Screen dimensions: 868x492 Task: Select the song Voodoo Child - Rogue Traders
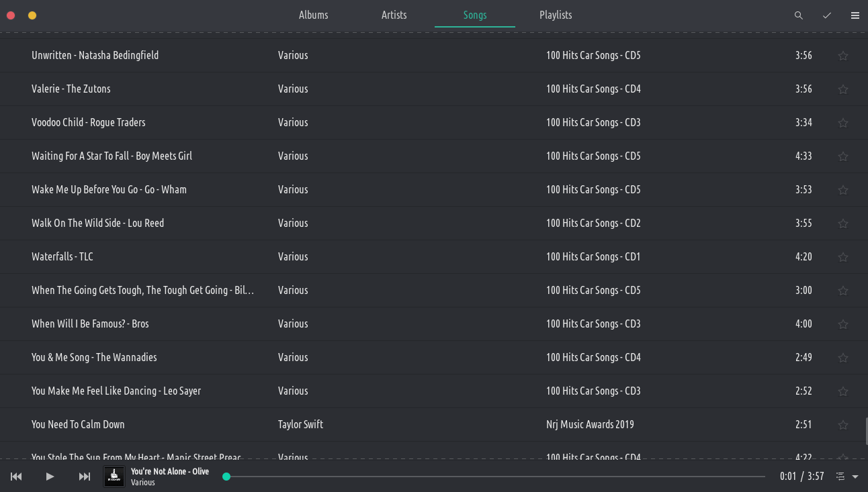89,122
